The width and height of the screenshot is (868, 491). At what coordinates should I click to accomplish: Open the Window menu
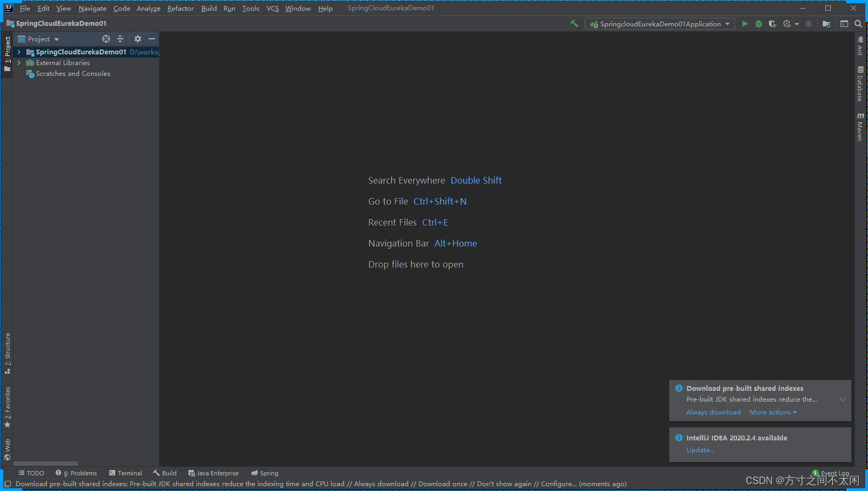coord(298,8)
